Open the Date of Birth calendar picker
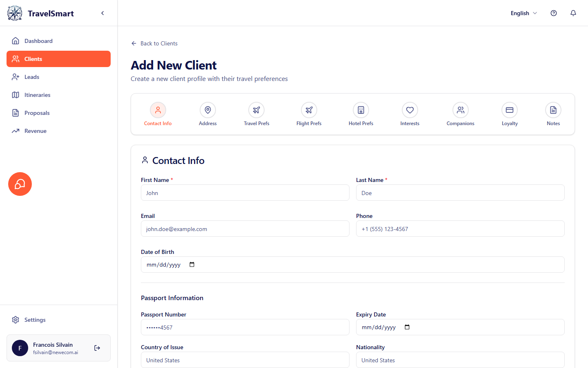Image resolution: width=588 pixels, height=368 pixels. 192,264
